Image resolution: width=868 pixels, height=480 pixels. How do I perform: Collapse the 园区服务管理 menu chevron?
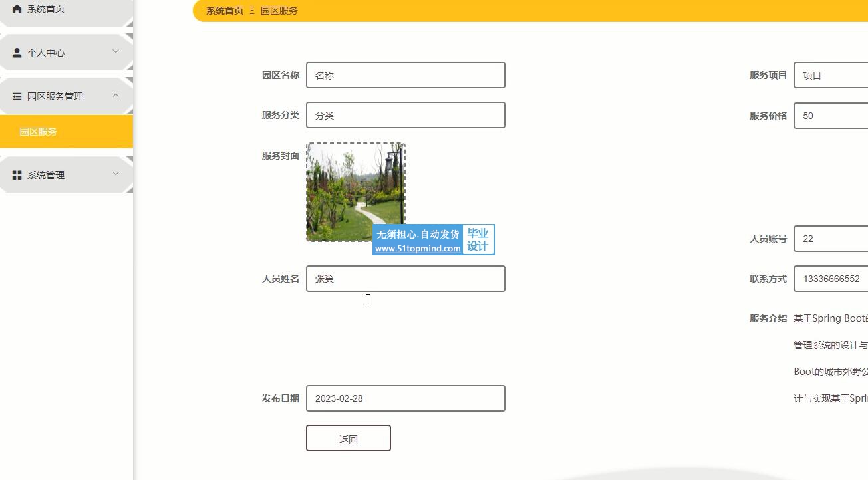point(116,95)
